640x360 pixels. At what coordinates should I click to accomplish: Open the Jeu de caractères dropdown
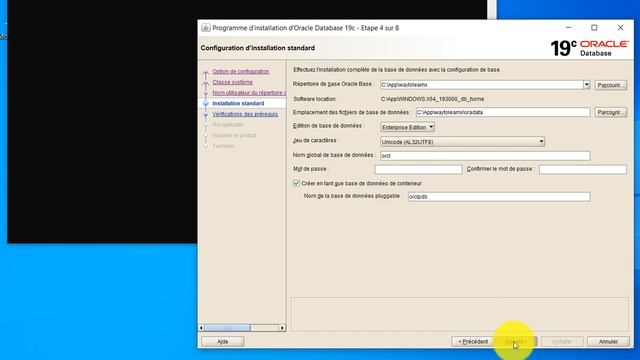pos(462,142)
